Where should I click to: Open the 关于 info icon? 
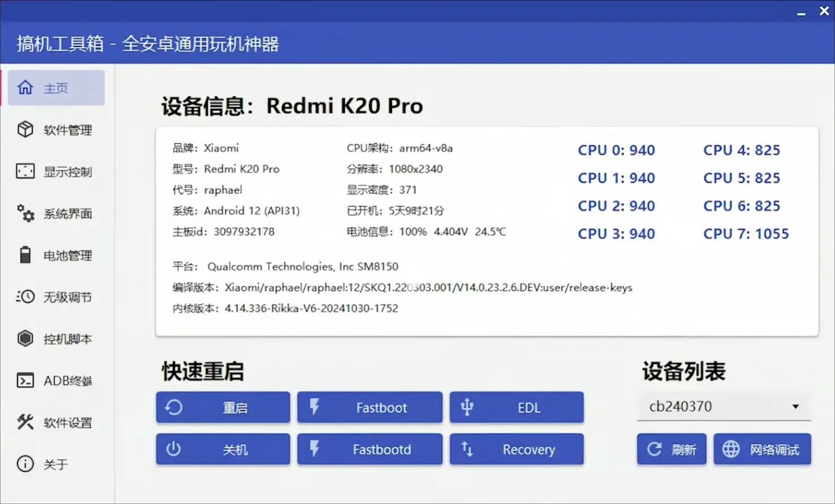pyautogui.click(x=26, y=464)
